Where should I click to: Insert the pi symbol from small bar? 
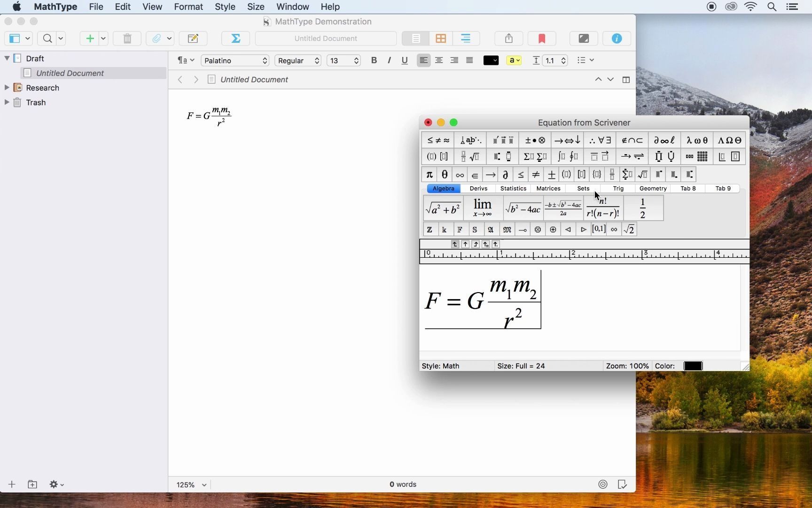click(x=429, y=175)
